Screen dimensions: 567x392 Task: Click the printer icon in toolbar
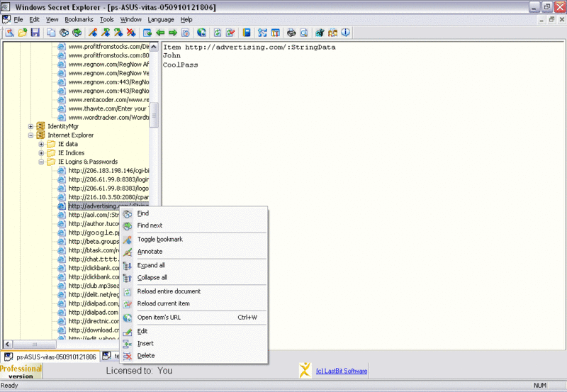(x=291, y=33)
